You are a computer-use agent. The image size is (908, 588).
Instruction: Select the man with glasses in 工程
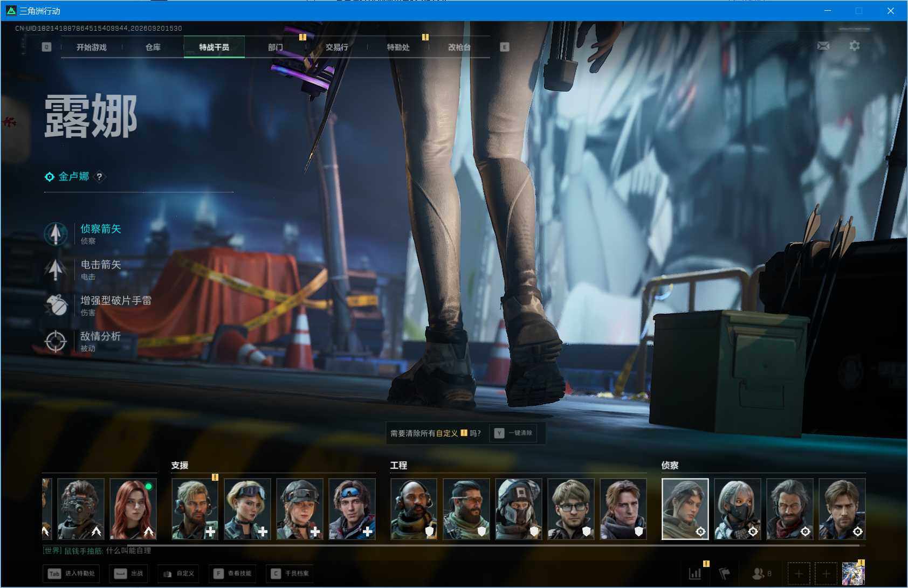click(571, 509)
